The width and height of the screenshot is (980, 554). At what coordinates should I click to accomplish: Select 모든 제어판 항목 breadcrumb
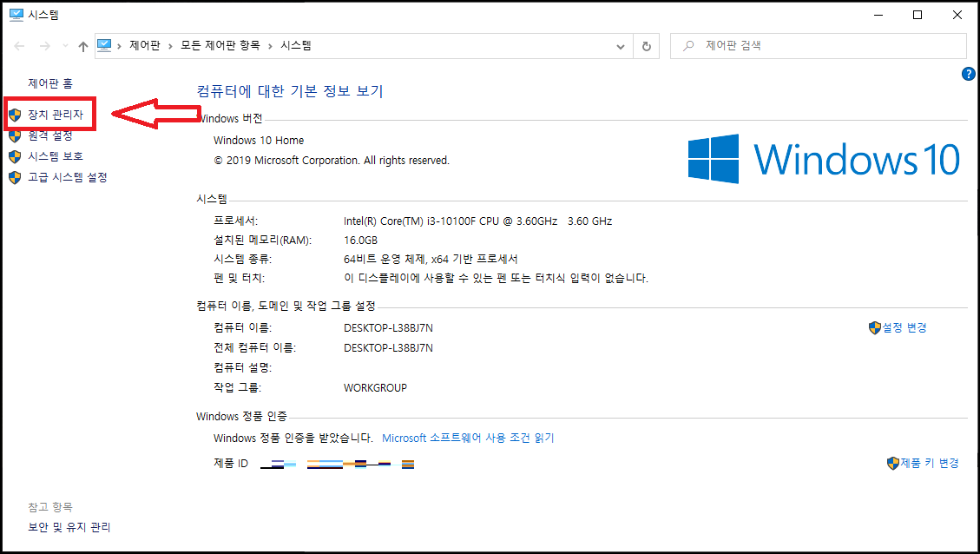click(x=220, y=45)
